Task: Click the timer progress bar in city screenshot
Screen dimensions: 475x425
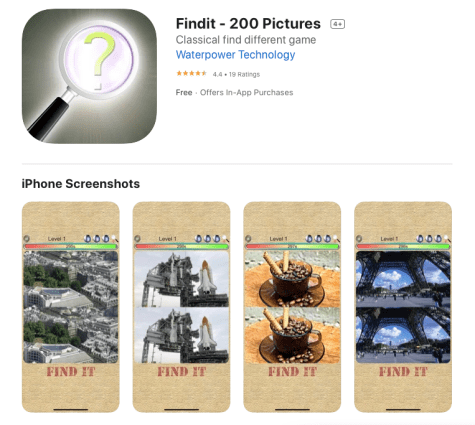Action: (x=71, y=247)
